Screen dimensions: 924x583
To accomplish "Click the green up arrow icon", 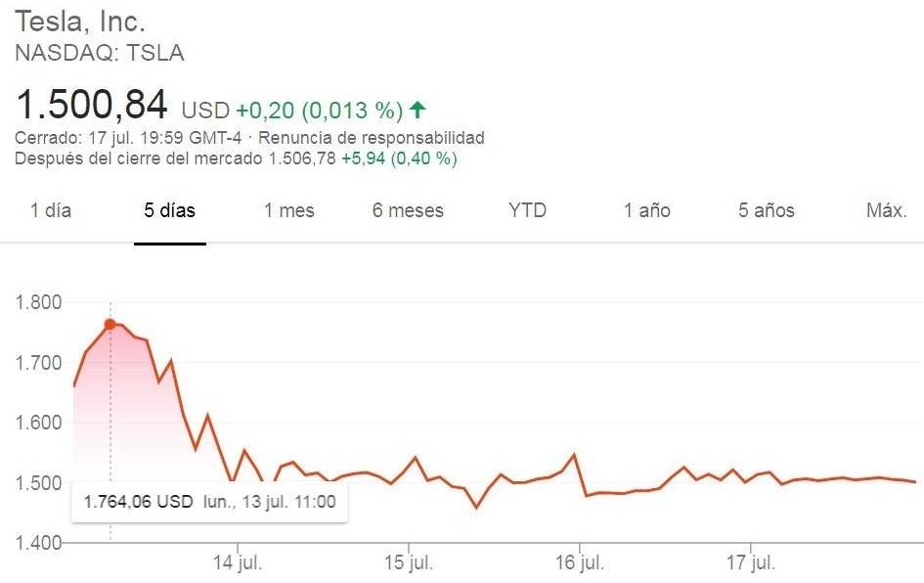I will [x=418, y=109].
